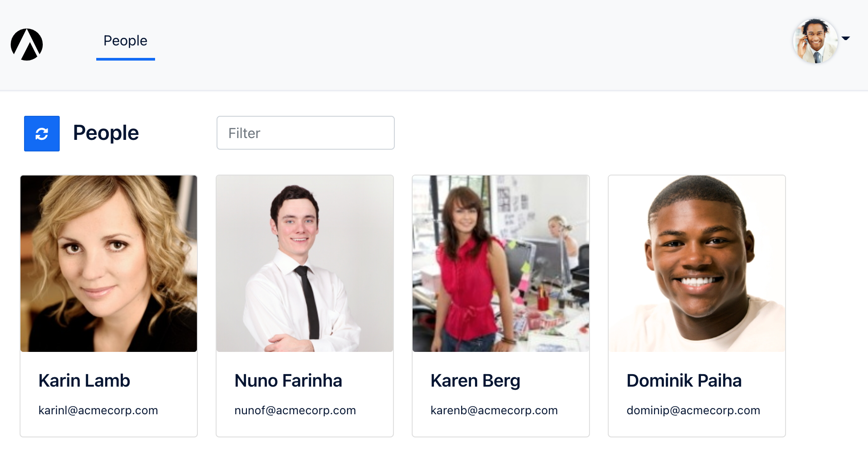
Task: Click dominip@acmecorp.com email
Action: click(693, 410)
